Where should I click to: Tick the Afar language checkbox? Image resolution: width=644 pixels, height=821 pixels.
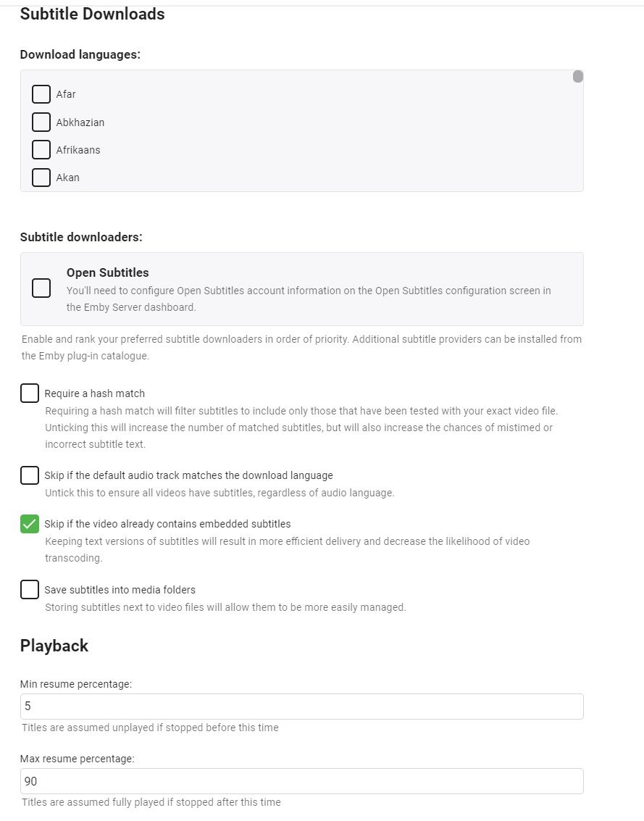coord(41,94)
